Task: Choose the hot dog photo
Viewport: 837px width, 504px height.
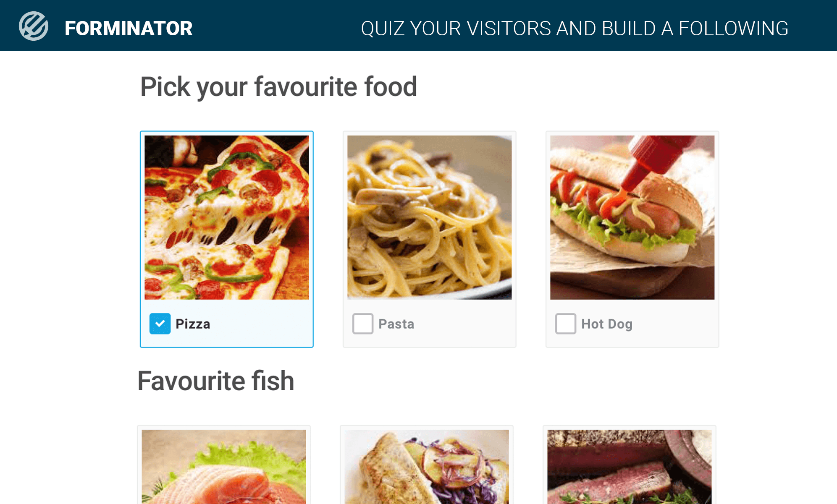Action: [632, 217]
